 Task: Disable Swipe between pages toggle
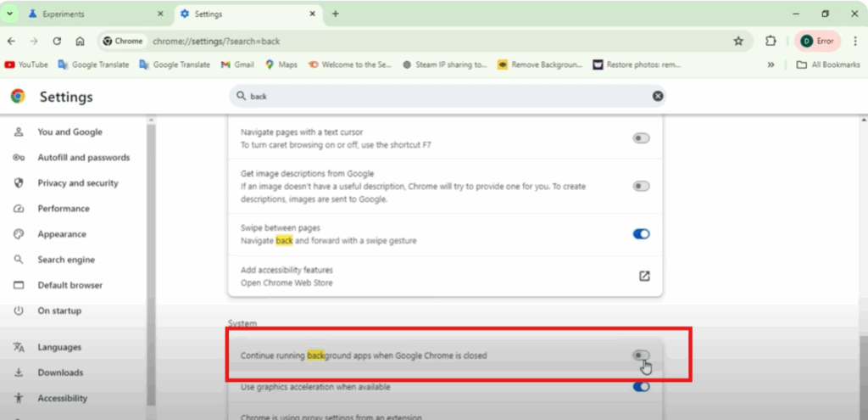pyautogui.click(x=641, y=234)
